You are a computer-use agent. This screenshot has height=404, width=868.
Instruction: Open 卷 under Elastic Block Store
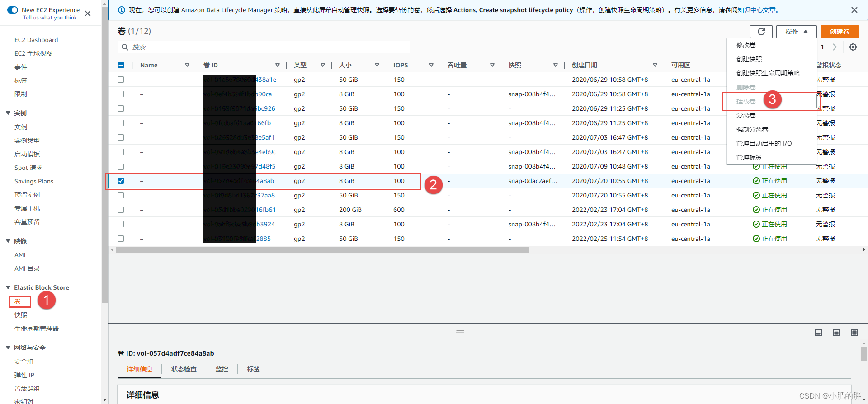pyautogui.click(x=18, y=301)
